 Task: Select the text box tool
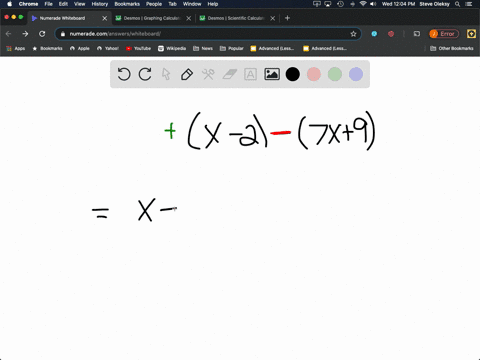(x=250, y=74)
